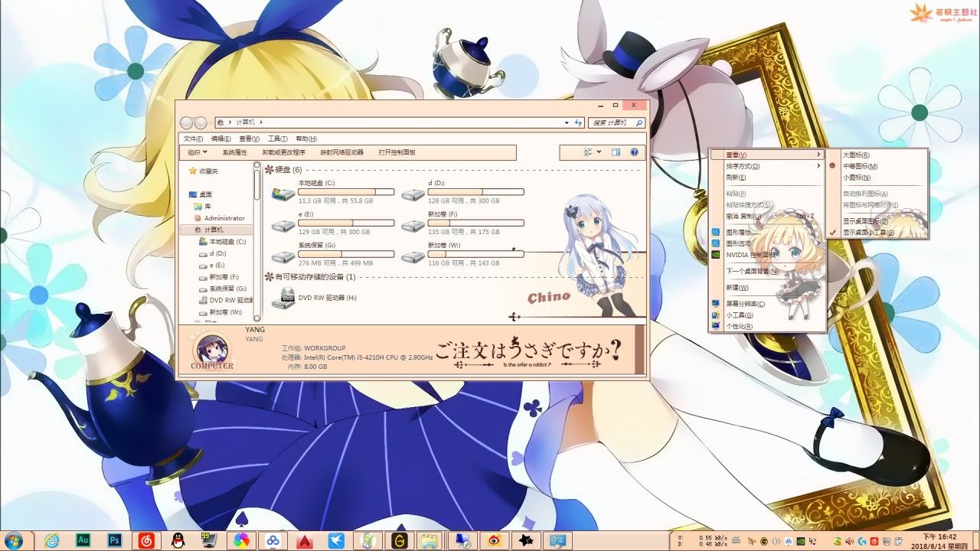The width and height of the screenshot is (980, 551).
Task: Open the 组织 dropdown in Explorer toolbar
Action: coord(197,152)
